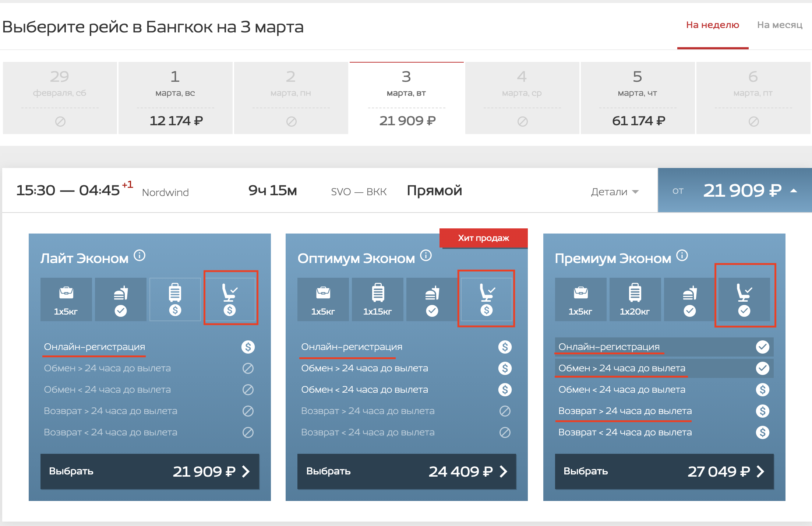Switch to the На неделю tab

click(x=713, y=25)
